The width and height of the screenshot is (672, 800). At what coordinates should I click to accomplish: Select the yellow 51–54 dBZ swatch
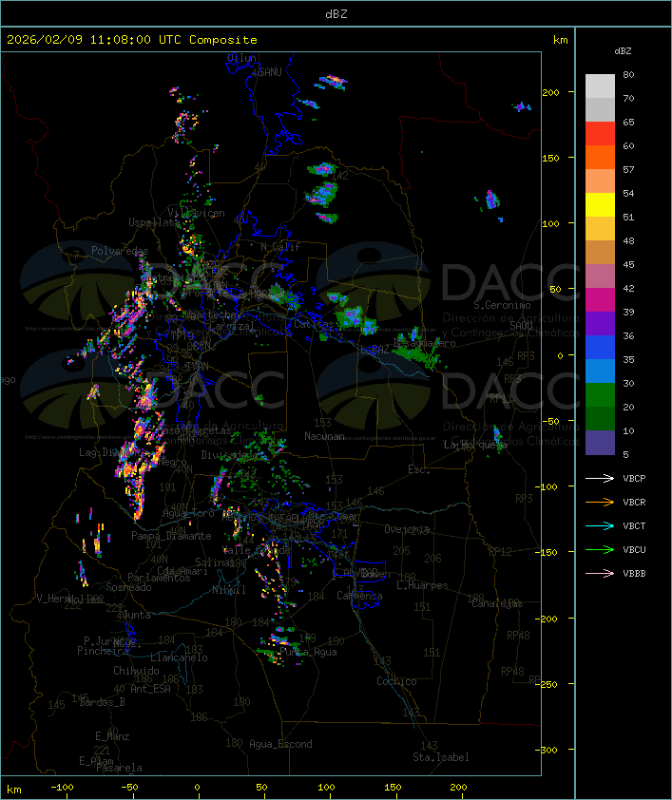tap(600, 205)
